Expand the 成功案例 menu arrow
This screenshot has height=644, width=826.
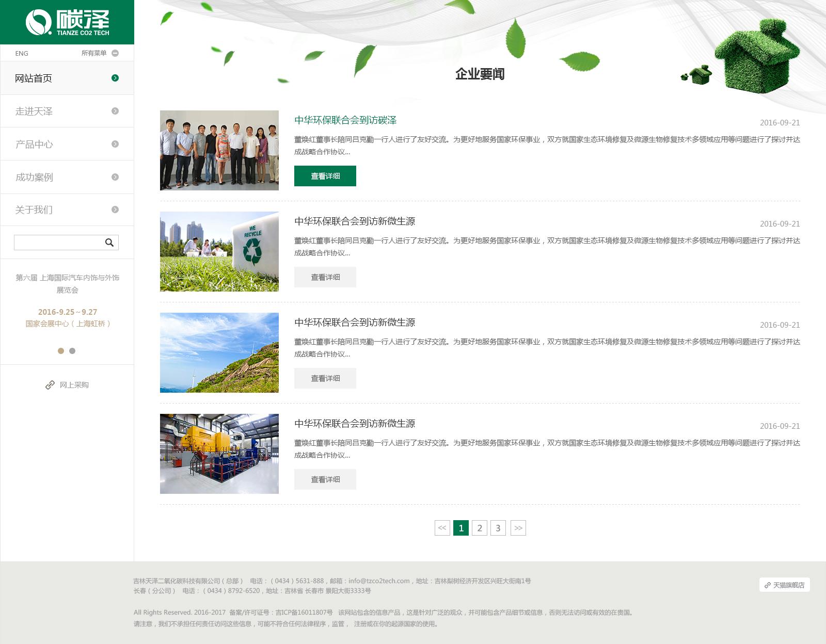coord(115,177)
